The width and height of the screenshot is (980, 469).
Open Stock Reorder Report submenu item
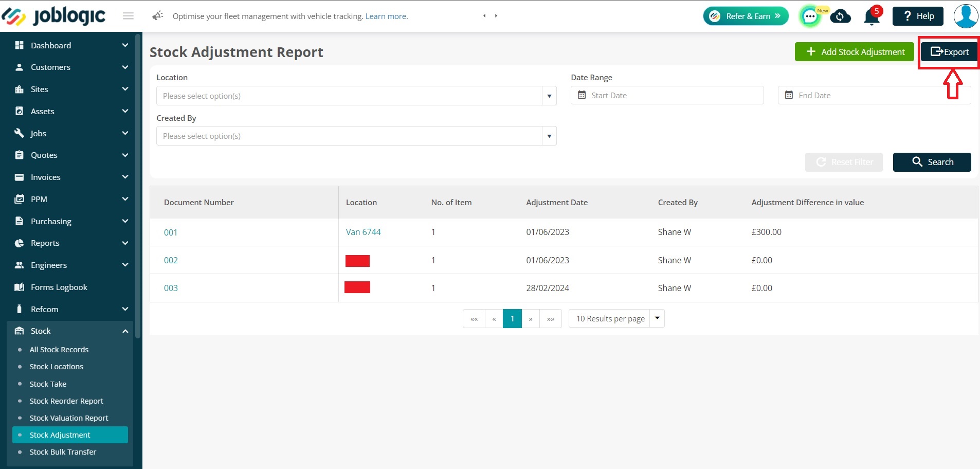[x=66, y=401]
